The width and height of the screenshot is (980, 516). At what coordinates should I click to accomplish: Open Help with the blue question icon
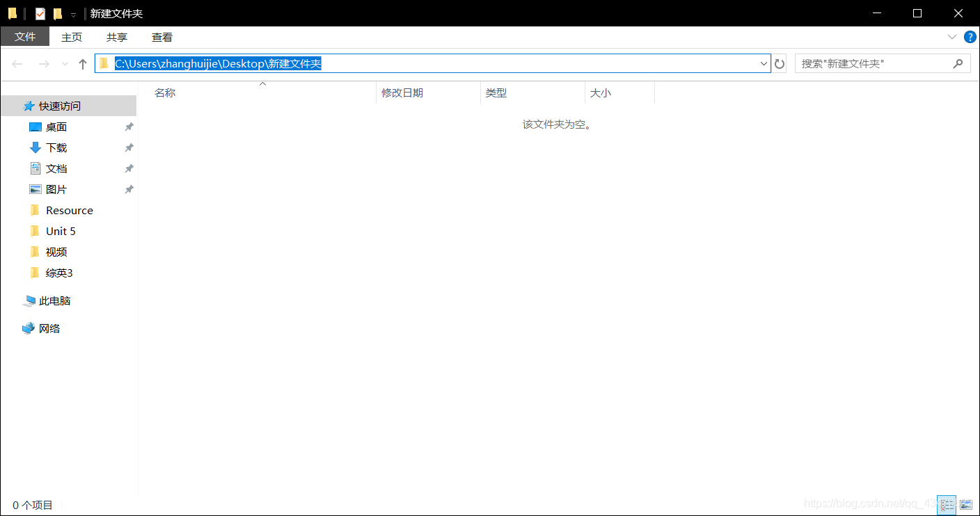[x=970, y=37]
